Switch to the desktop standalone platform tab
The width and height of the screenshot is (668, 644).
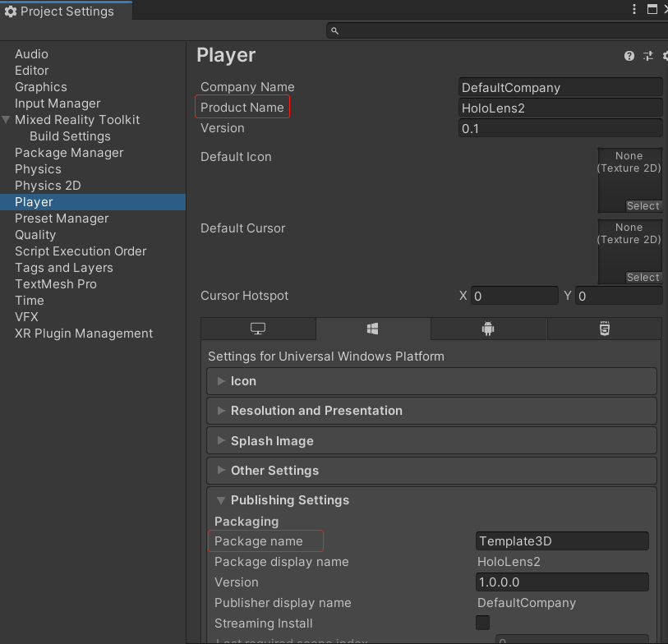(x=258, y=329)
